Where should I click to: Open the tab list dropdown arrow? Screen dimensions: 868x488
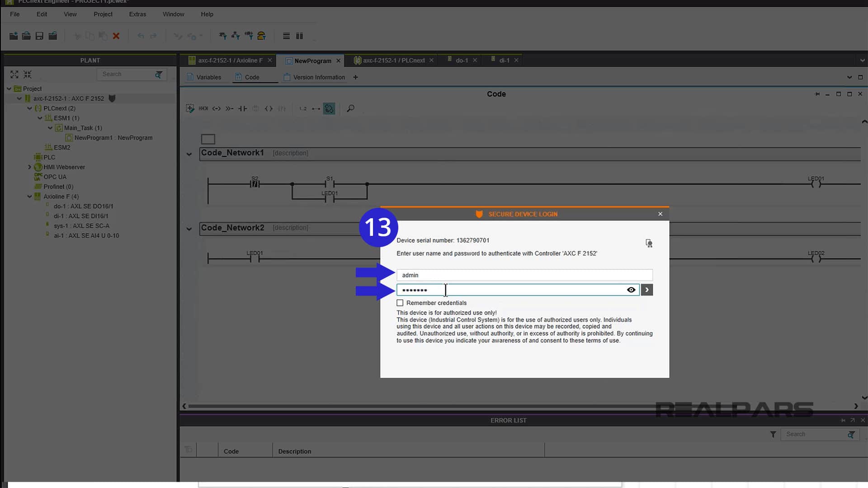tap(862, 61)
